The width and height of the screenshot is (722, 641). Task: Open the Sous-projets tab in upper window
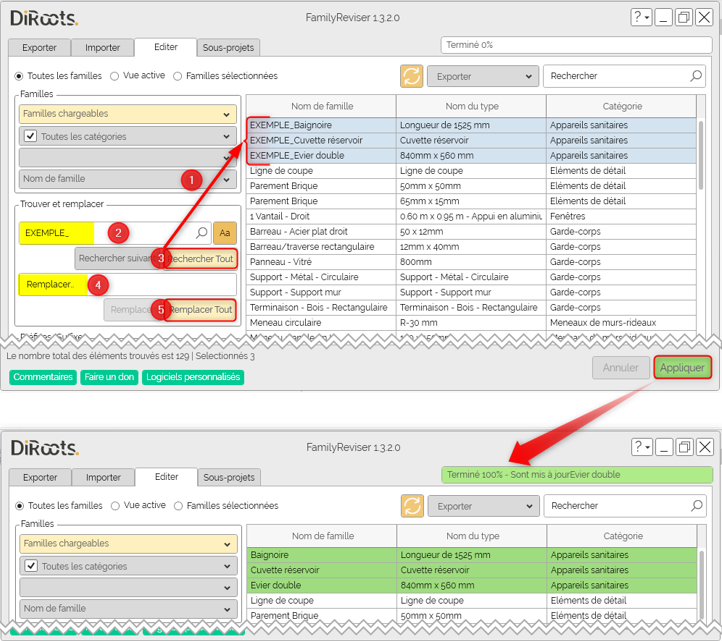(228, 47)
